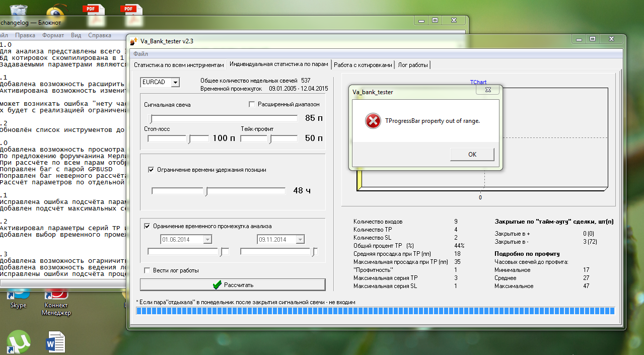Open the Файл menu in Va_Bank_tester

coord(140,54)
